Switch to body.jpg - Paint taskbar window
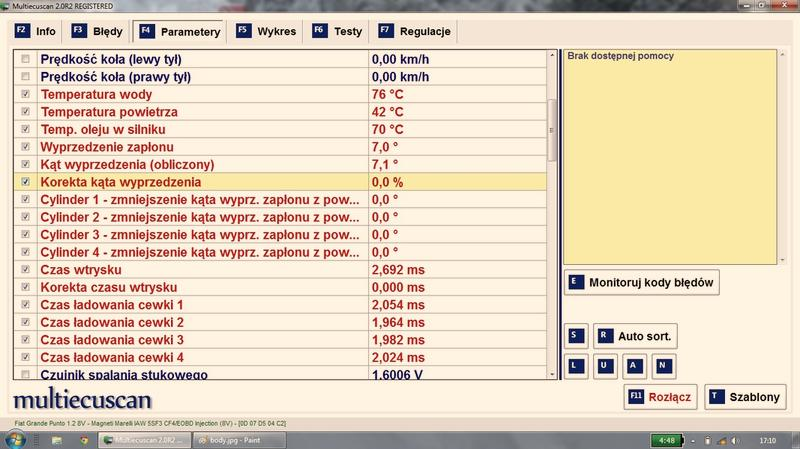Image resolution: width=800 pixels, height=449 pixels. point(239,440)
